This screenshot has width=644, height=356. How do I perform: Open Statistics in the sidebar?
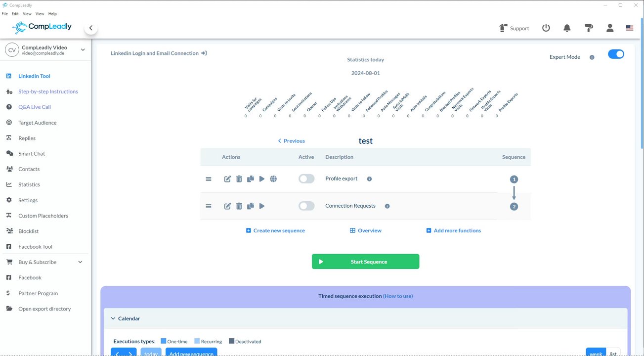(x=29, y=184)
